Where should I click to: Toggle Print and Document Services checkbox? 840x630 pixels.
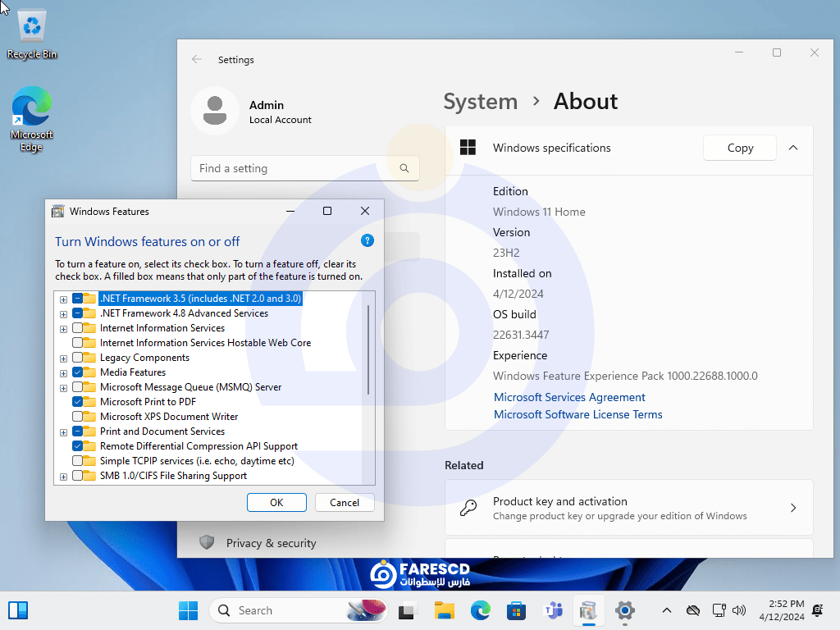tap(78, 431)
